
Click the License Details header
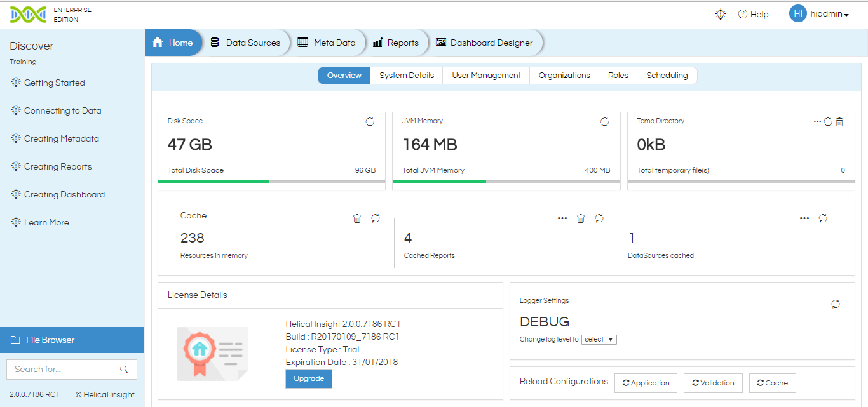[x=198, y=295]
